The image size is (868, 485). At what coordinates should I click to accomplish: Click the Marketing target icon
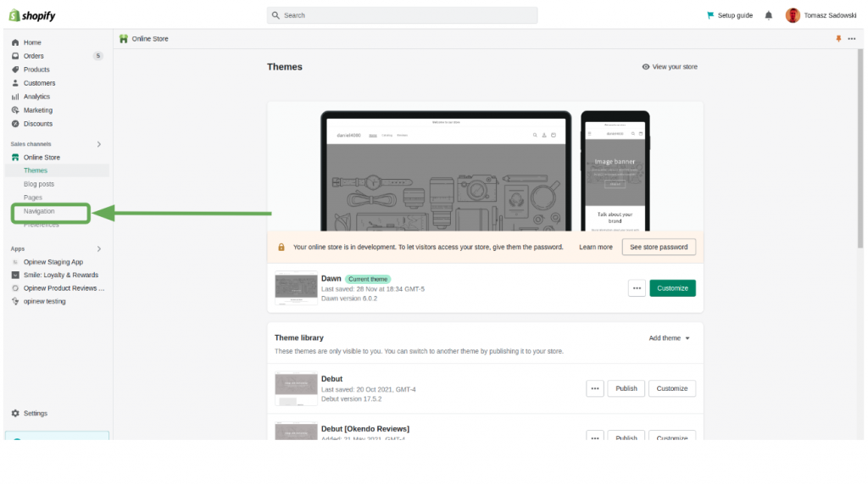pos(15,110)
